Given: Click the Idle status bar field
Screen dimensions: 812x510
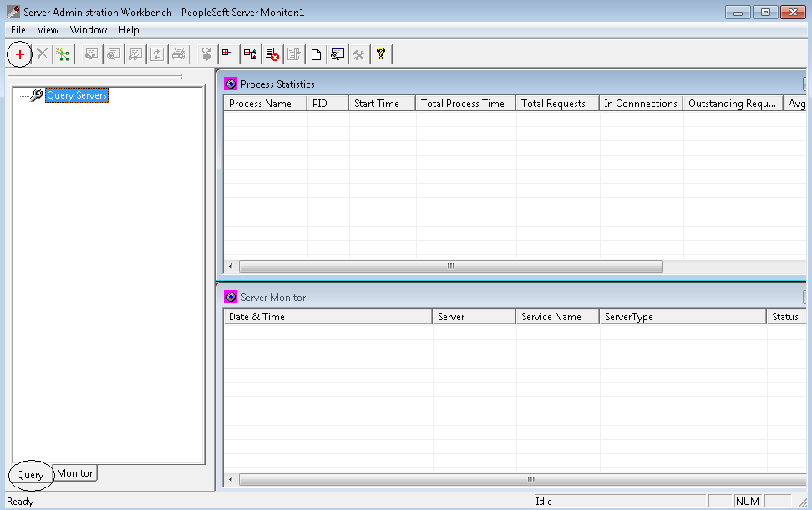Looking at the screenshot, I should pos(620,502).
